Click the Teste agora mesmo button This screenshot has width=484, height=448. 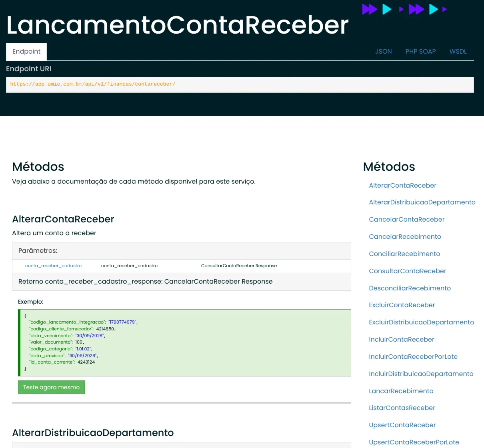pyautogui.click(x=51, y=387)
